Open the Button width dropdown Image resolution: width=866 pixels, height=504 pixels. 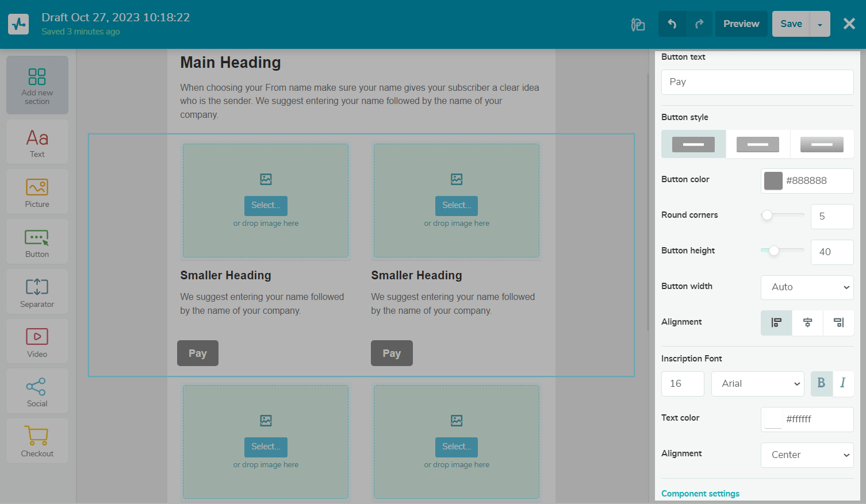click(807, 287)
